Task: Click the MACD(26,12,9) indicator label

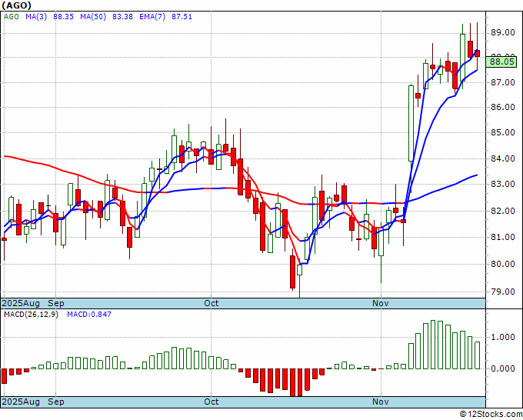Action: (x=31, y=315)
